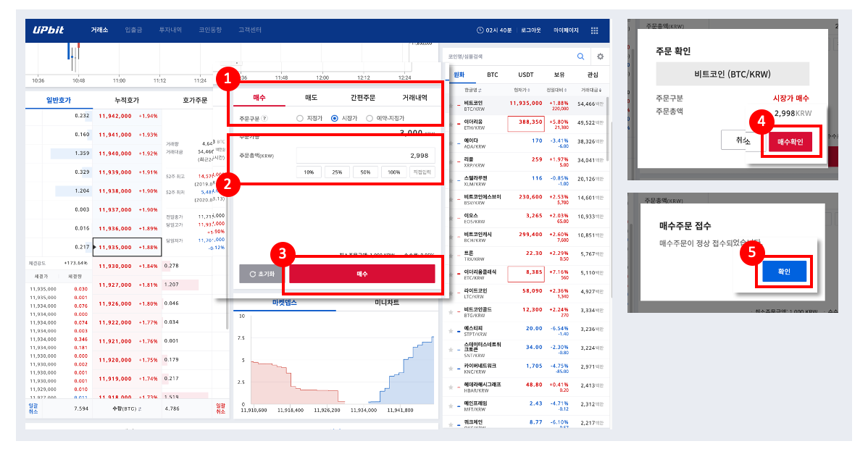This screenshot has width=868, height=449.
Task: Click the 100% order amount button
Action: point(393,172)
